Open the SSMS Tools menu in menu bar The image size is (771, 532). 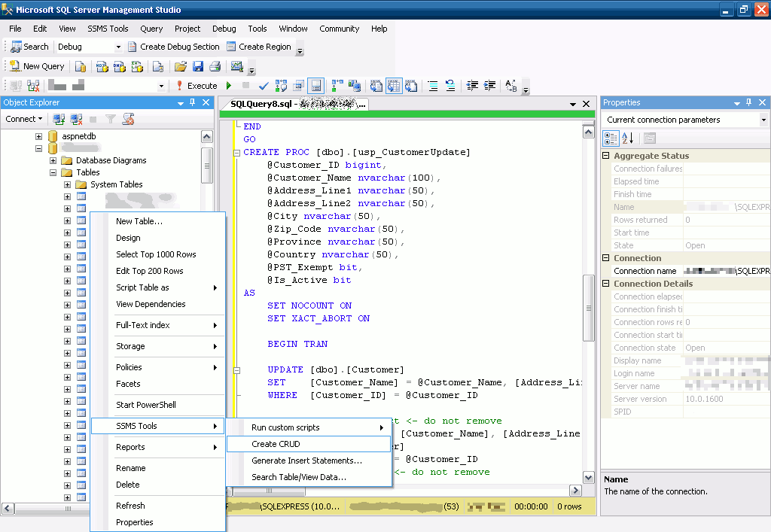[108, 29]
